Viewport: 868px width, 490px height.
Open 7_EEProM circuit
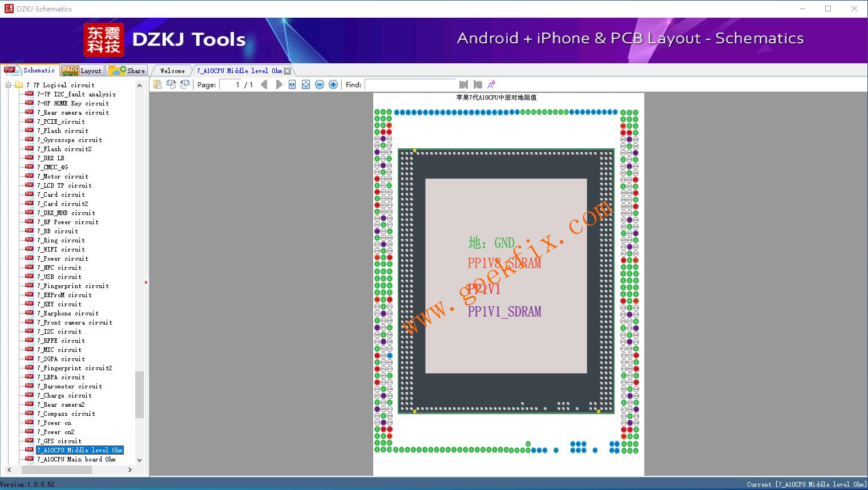(64, 295)
